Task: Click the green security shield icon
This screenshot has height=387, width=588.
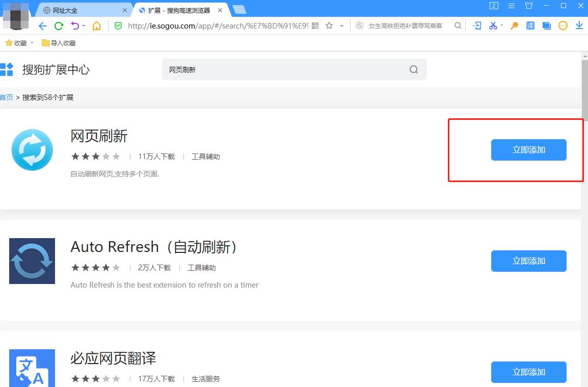Action: (x=118, y=26)
